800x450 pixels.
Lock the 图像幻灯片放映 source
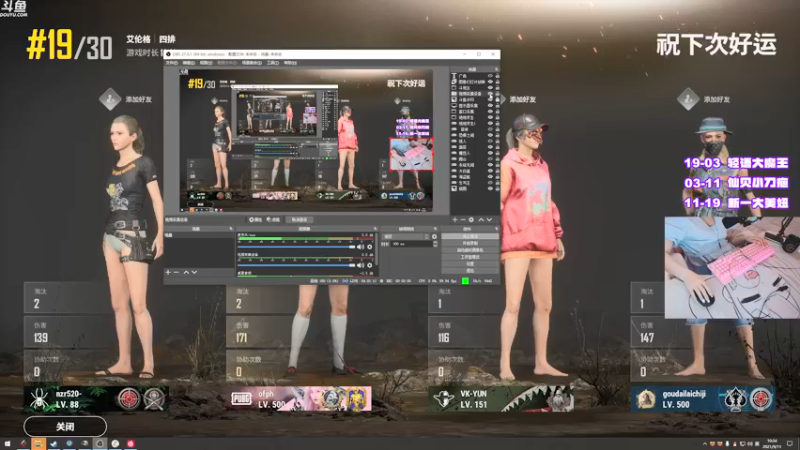[497, 82]
